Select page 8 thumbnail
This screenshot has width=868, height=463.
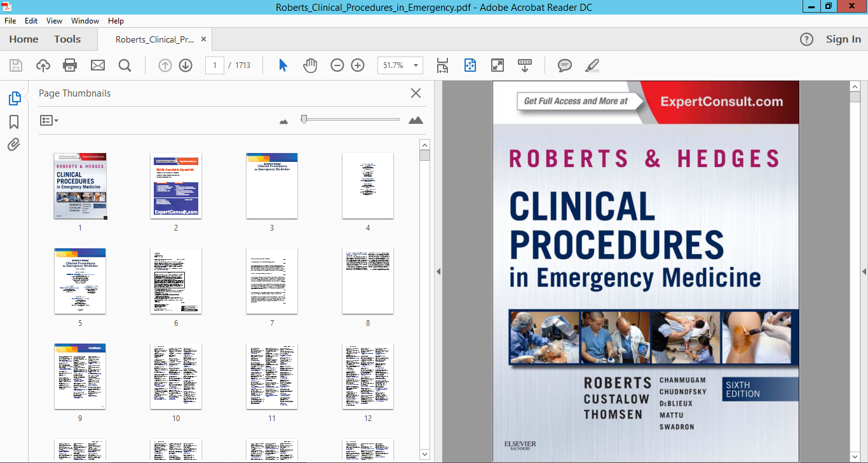(x=368, y=281)
